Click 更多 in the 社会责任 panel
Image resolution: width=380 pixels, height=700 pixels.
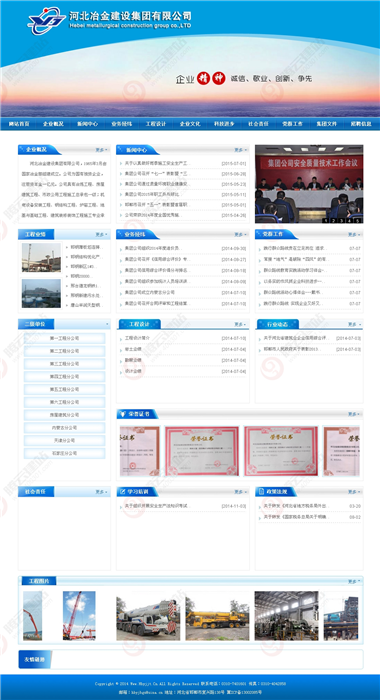point(101,492)
